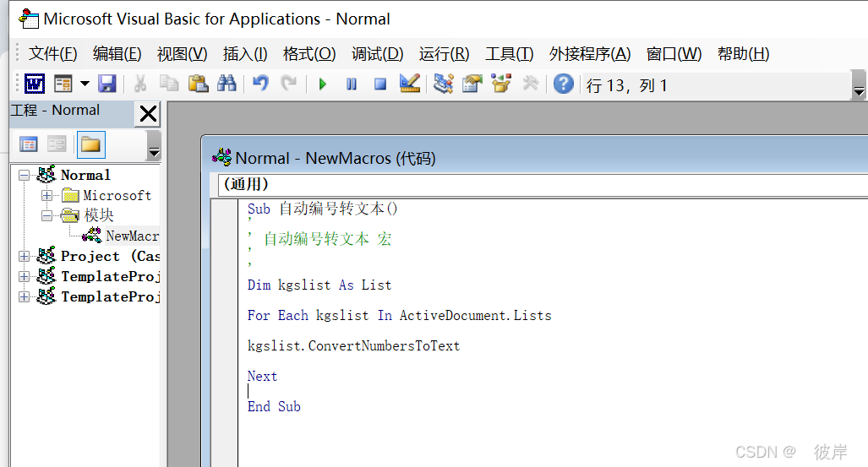Select the Normal project in the tree
The height and width of the screenshot is (467, 868).
[x=86, y=176]
